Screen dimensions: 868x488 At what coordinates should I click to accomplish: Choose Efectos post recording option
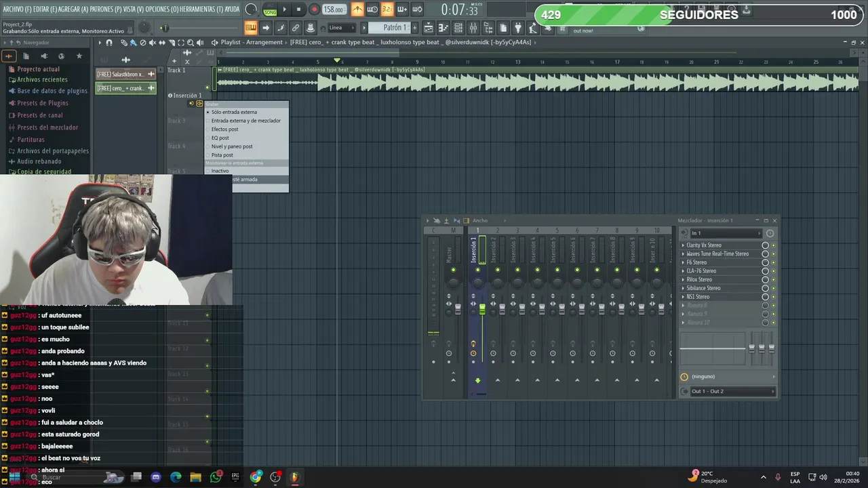coord(247,129)
